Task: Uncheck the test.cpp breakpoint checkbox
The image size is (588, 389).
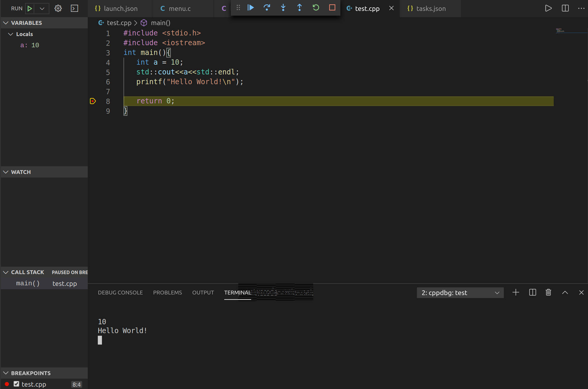Action: click(x=16, y=384)
